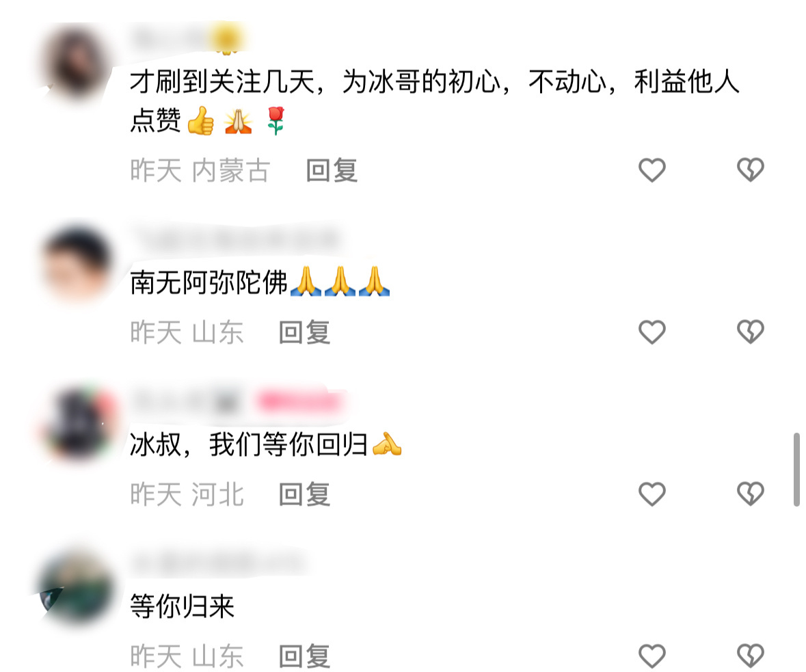Image resolution: width=806 pixels, height=672 pixels.
Task: Dislike the 南无阿弥陀佛 comment
Action: click(751, 332)
